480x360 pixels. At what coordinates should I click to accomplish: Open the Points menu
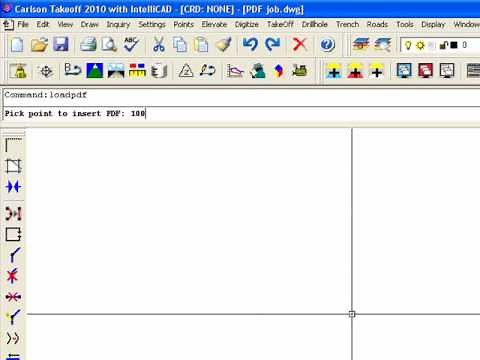(183, 24)
